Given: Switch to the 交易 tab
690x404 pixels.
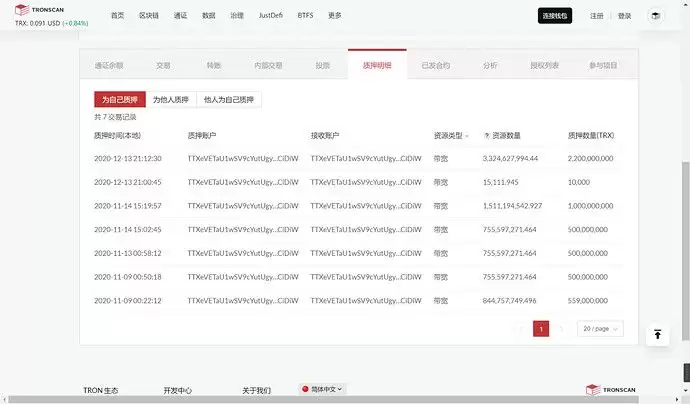Looking at the screenshot, I should point(163,65).
